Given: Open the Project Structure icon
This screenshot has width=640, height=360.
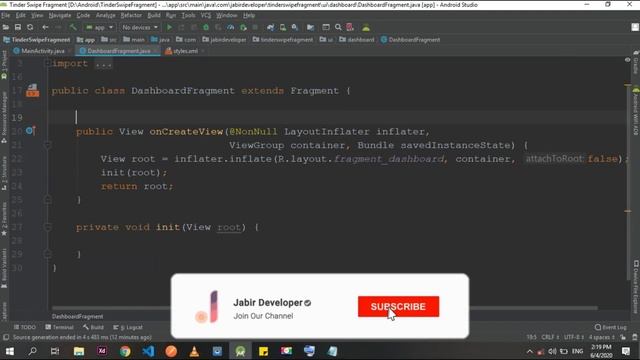Looking at the screenshot, I should tap(310, 27).
